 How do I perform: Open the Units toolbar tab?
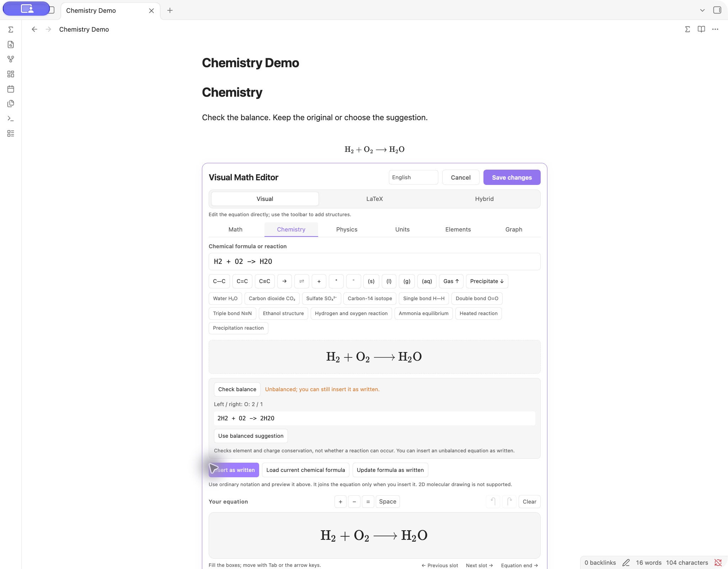[x=402, y=229]
